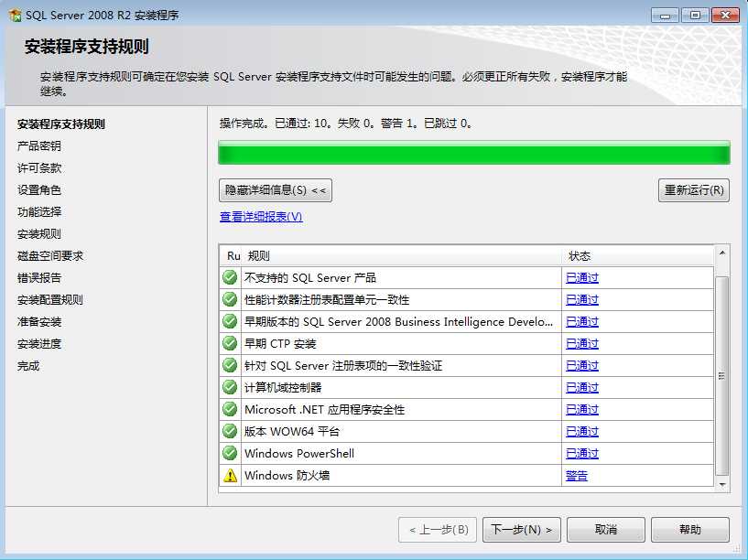Select 安装进度 step in sidebar

click(x=39, y=343)
